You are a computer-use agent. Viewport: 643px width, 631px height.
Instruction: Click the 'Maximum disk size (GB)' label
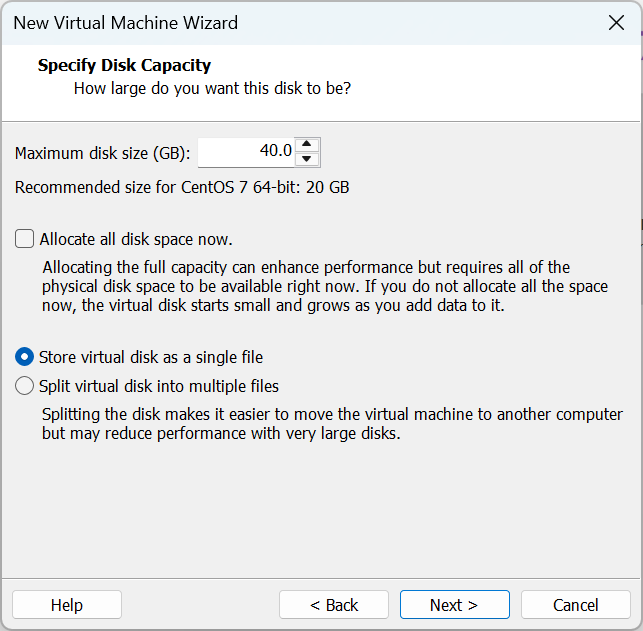pyautogui.click(x=102, y=153)
